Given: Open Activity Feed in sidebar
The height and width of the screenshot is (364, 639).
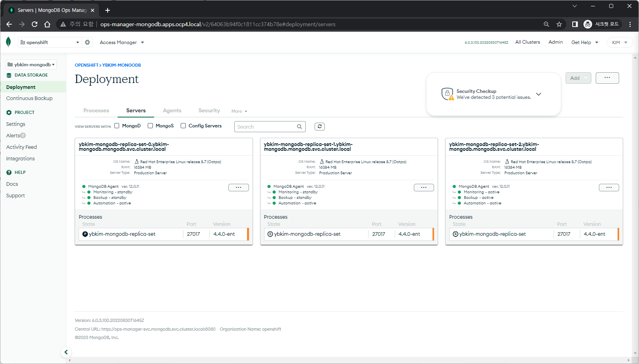Looking at the screenshot, I should [21, 147].
